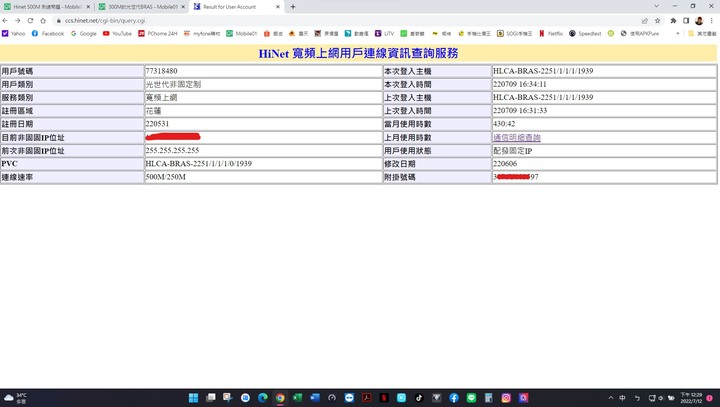
Task: Open Excel from the taskbar
Action: pos(297,398)
